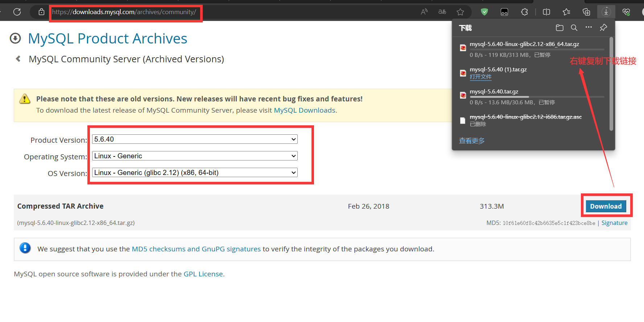
Task: Toggle split screen icon
Action: click(x=546, y=12)
